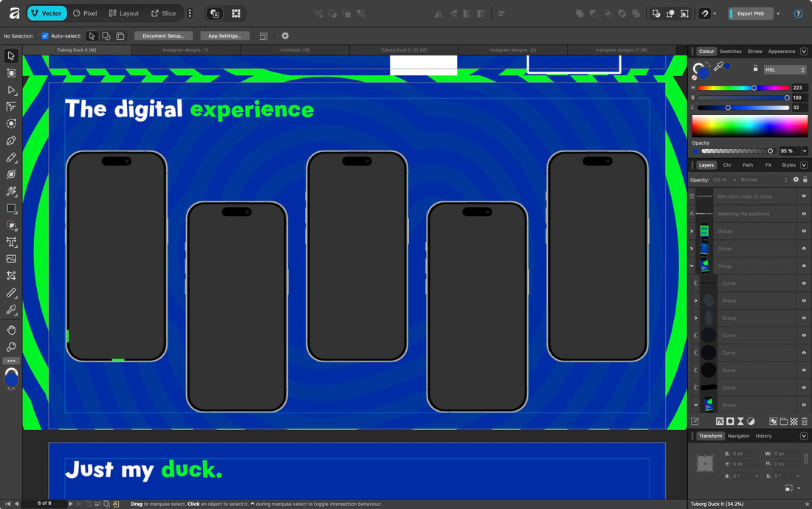Open layer effects with the FX button
812x509 pixels.
[719, 421]
